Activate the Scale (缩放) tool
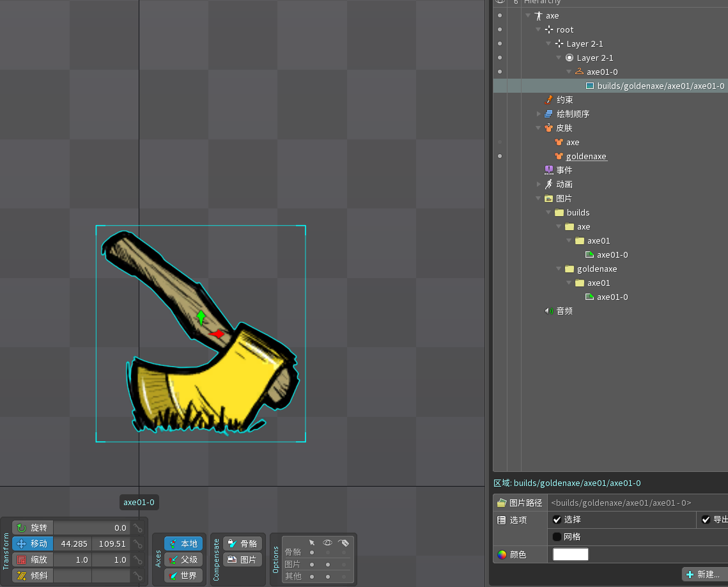Viewport: 728px width, 587px height. [x=33, y=560]
